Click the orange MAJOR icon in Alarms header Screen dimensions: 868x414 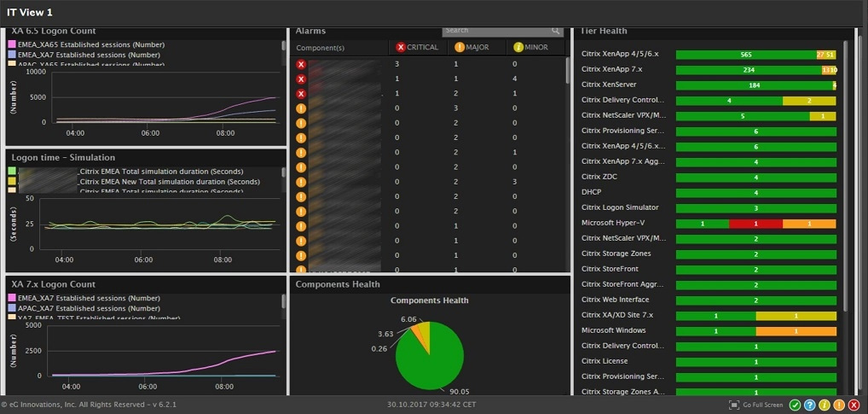[x=460, y=48]
